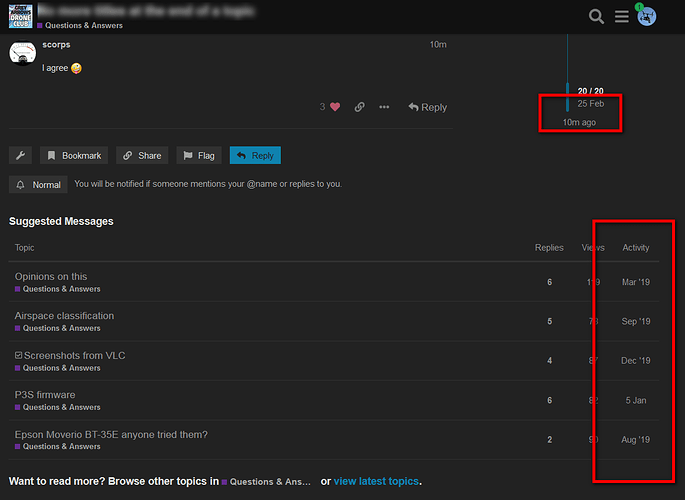Show more post actions ellipsis
This screenshot has width=685, height=500.
point(384,107)
